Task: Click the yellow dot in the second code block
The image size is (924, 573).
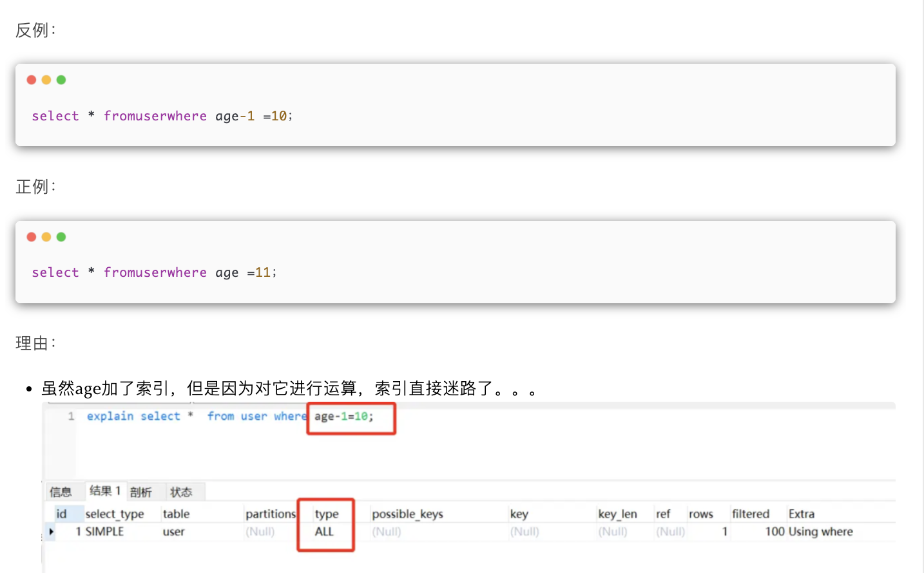Action: pos(46,237)
